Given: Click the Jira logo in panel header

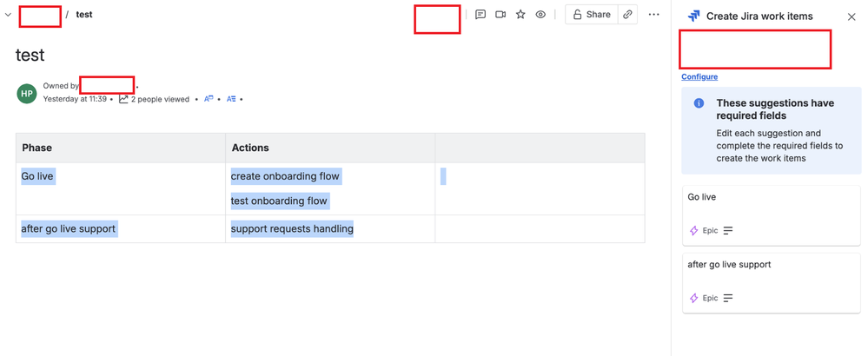Looking at the screenshot, I should 693,16.
